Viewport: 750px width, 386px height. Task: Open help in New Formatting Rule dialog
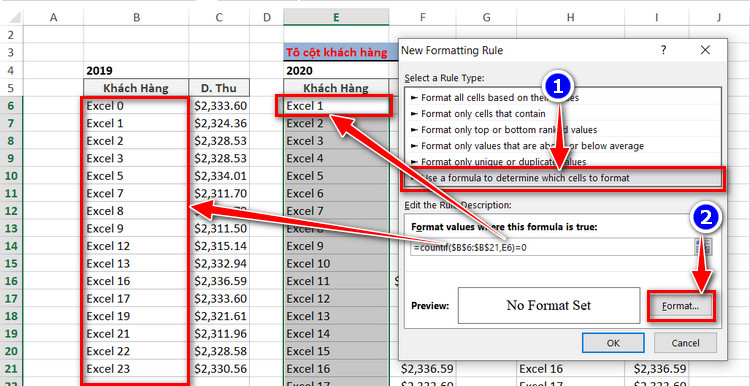pyautogui.click(x=663, y=50)
